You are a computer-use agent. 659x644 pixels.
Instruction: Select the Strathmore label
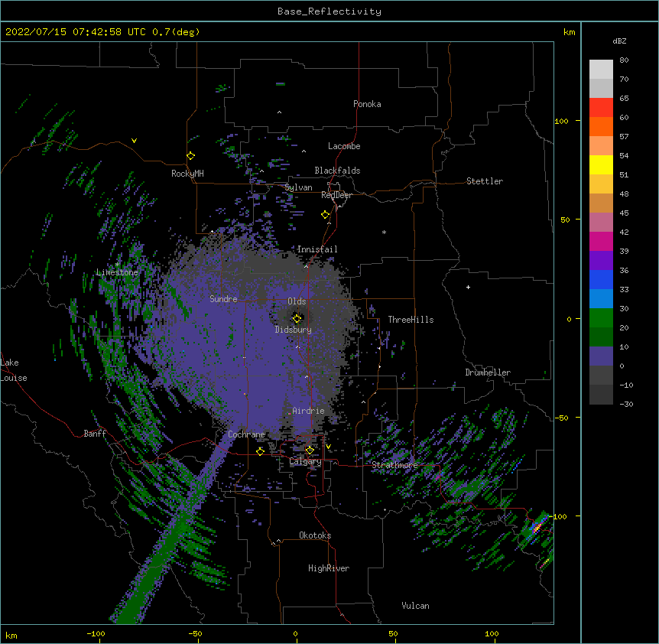394,465
